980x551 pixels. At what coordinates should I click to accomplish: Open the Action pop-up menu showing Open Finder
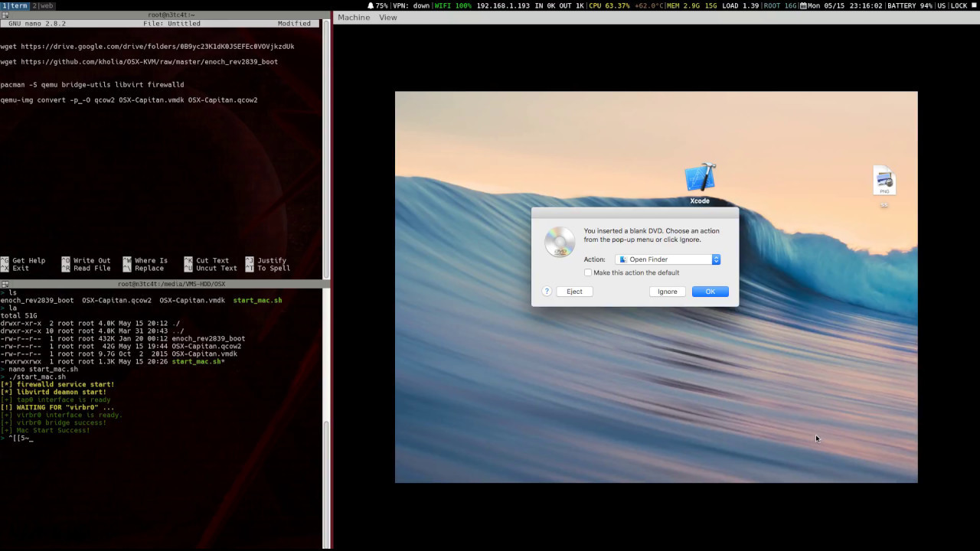(668, 259)
